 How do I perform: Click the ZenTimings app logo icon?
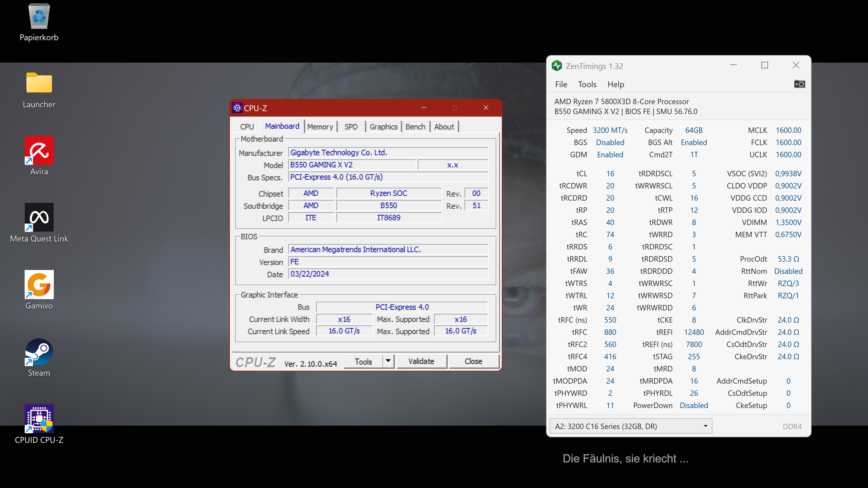pyautogui.click(x=557, y=66)
